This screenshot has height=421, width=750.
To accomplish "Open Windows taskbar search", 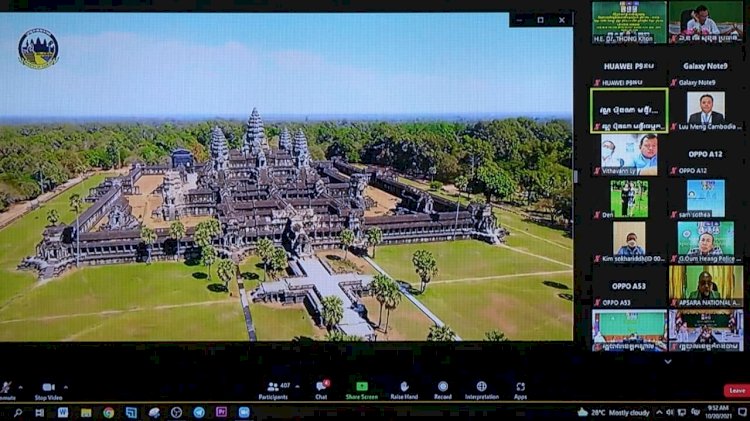I will [18, 412].
